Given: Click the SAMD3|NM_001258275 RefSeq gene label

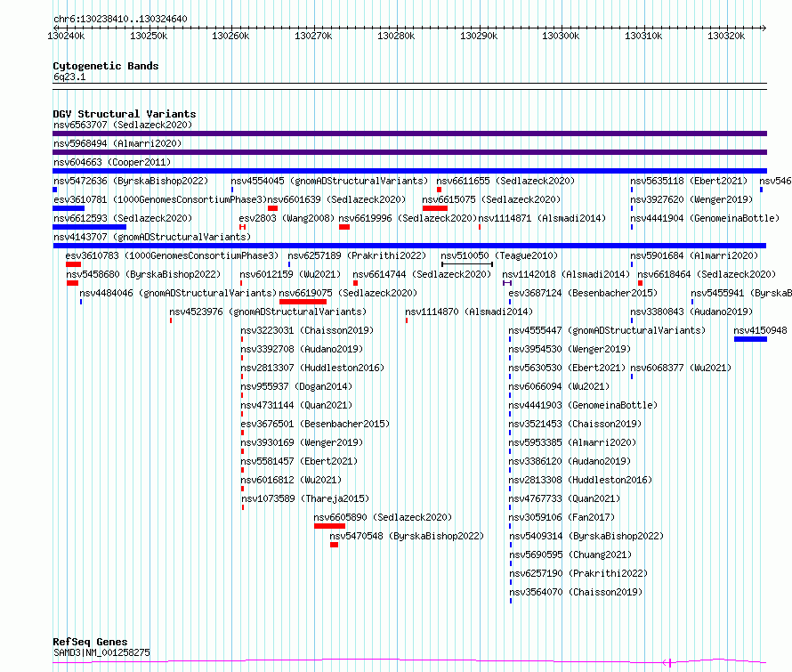Looking at the screenshot, I should [101, 652].
